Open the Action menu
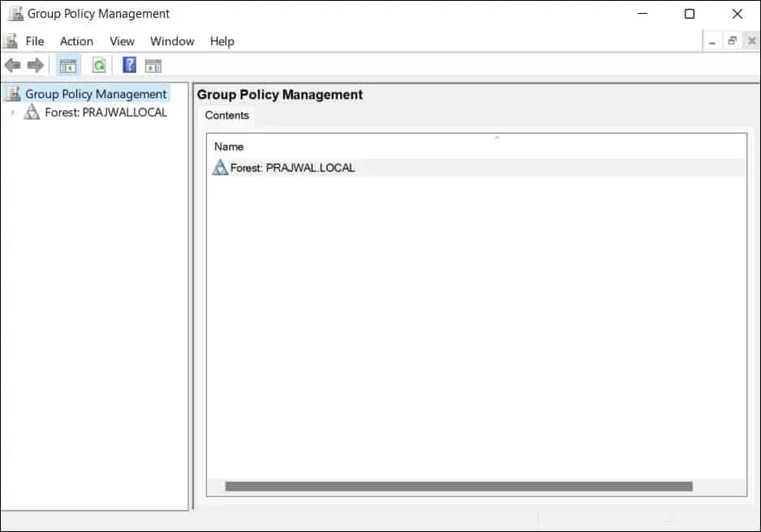This screenshot has width=761, height=532. click(77, 41)
